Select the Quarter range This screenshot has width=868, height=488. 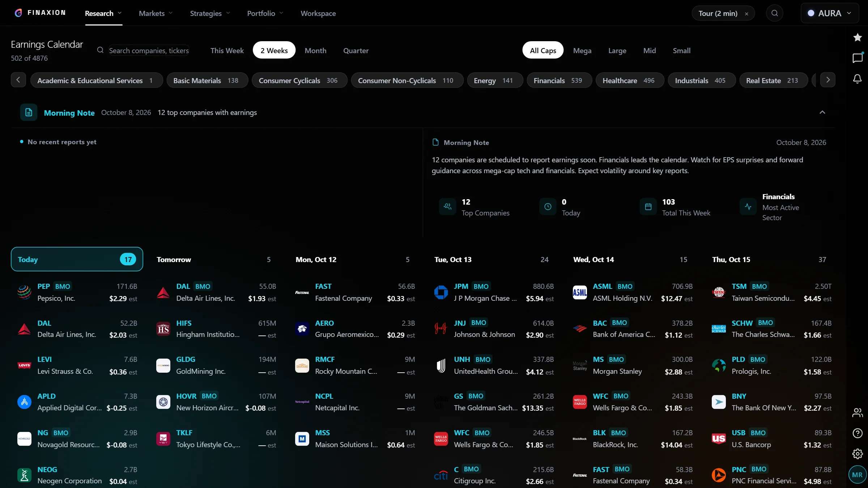(x=356, y=51)
